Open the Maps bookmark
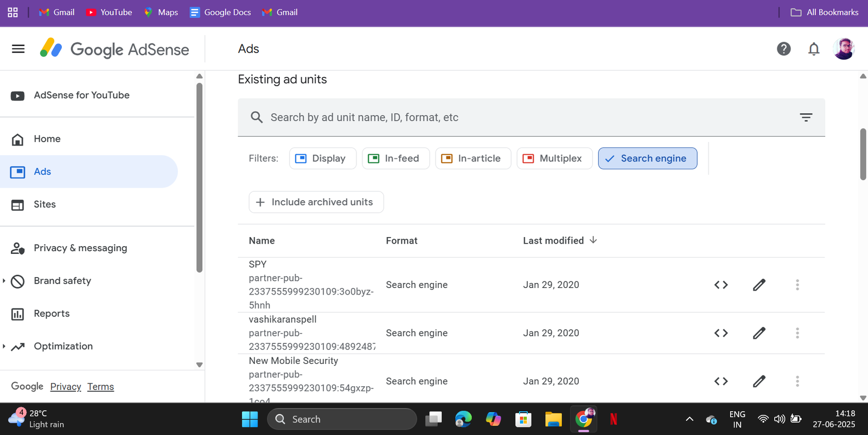This screenshot has height=435, width=868. (161, 12)
